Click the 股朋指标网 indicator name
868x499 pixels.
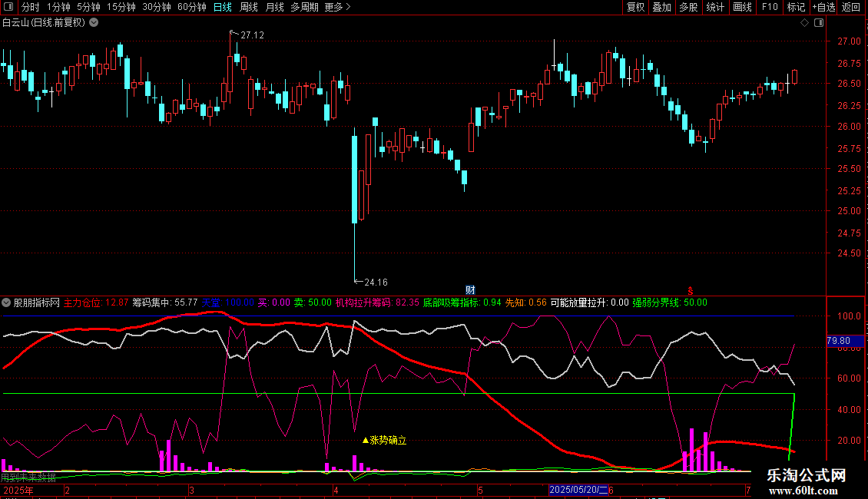tap(37, 302)
